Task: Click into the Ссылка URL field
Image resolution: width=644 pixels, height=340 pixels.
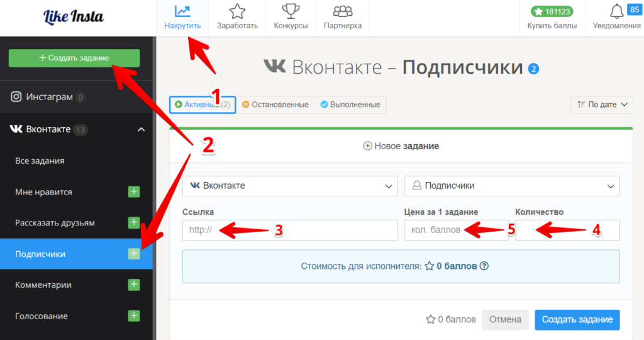Action: (290, 230)
